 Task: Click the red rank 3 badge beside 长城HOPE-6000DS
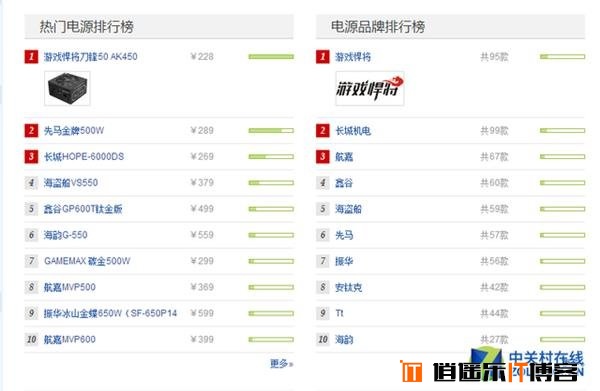click(x=31, y=157)
